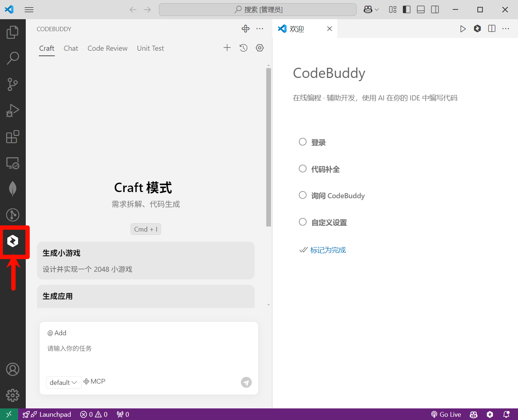Click CodeBuddy icon in editor toolbar
Screen dimensions: 518x420
point(477,29)
